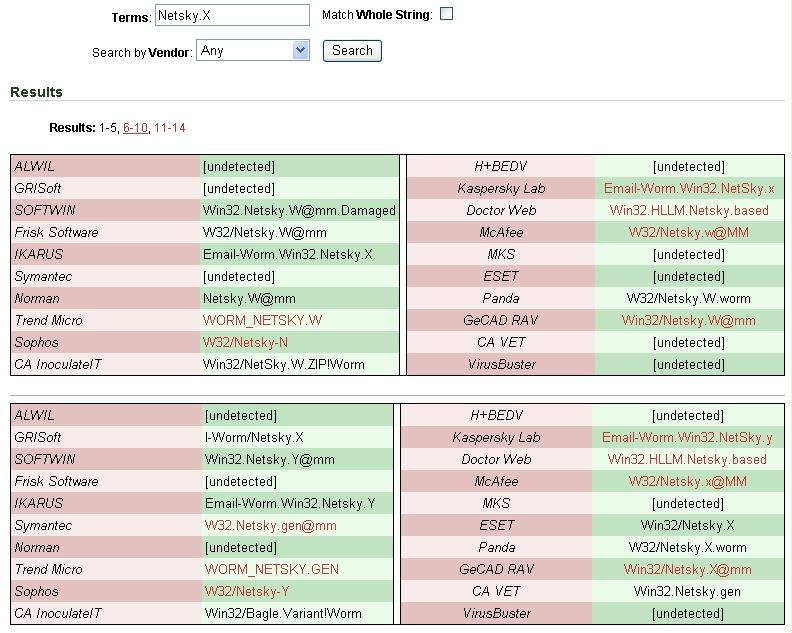Click H+BEDV vendor name in second table
Screen dimensions: 792x633
pos(496,415)
